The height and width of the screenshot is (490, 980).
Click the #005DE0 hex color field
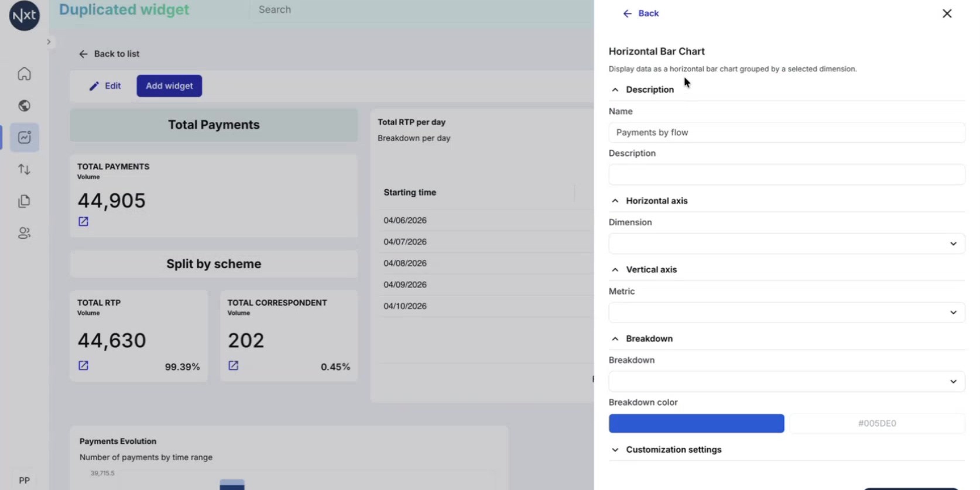pyautogui.click(x=877, y=423)
